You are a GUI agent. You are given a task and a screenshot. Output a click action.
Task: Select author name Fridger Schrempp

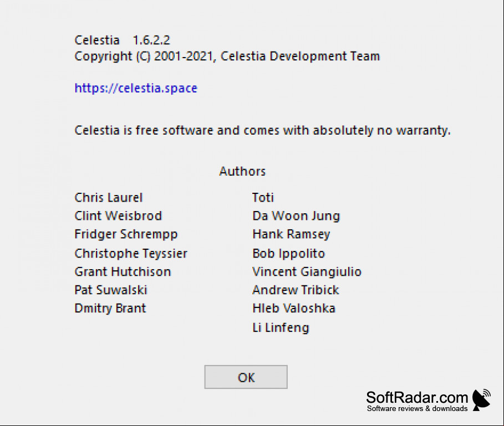point(126,235)
